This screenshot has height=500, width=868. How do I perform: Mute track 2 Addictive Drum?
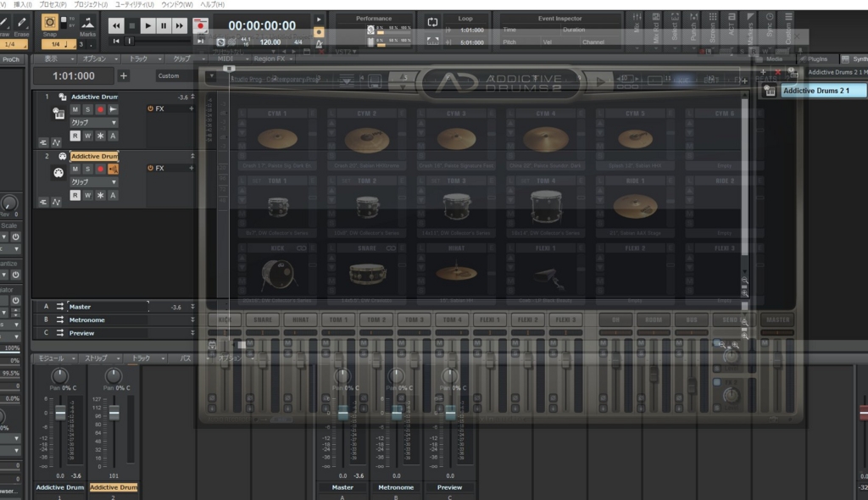(x=75, y=169)
